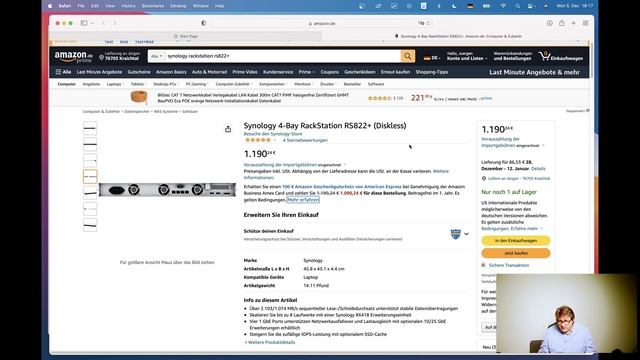Expand the Prime navigation dropdown
This screenshot has height=360, width=640.
coord(307,72)
